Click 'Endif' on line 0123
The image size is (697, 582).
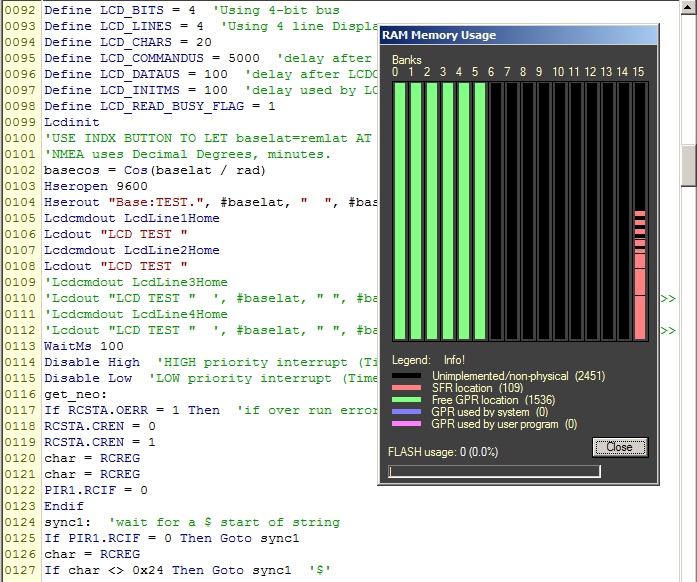(x=64, y=506)
